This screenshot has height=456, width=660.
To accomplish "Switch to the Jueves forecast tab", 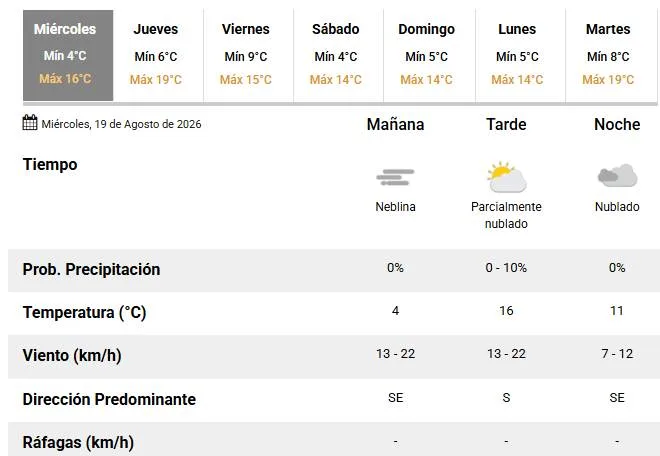I will 158,56.
